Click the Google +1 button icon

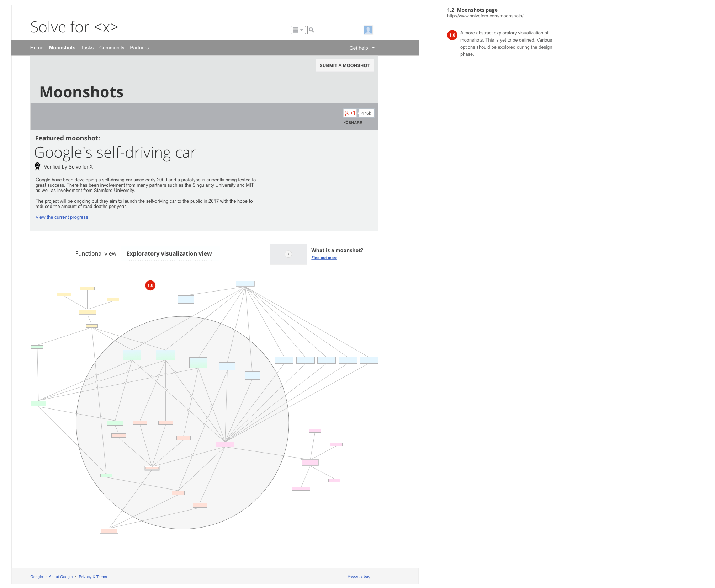(350, 113)
